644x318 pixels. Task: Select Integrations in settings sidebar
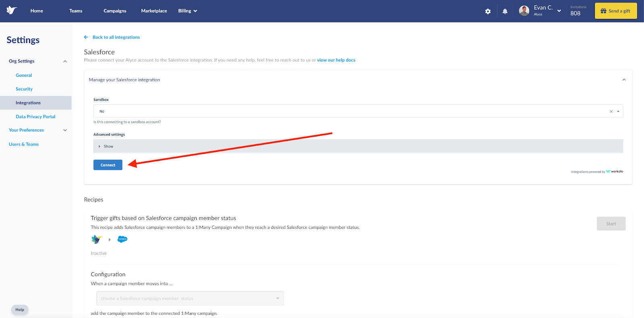click(x=36, y=103)
